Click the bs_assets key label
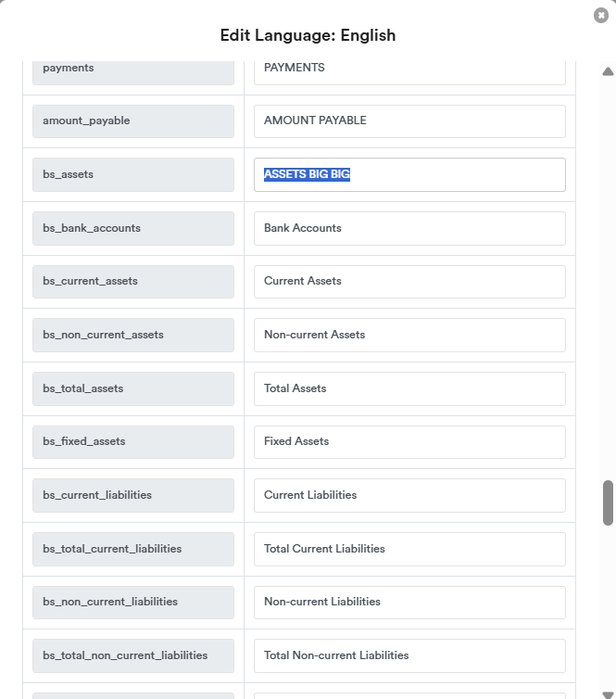 133,174
